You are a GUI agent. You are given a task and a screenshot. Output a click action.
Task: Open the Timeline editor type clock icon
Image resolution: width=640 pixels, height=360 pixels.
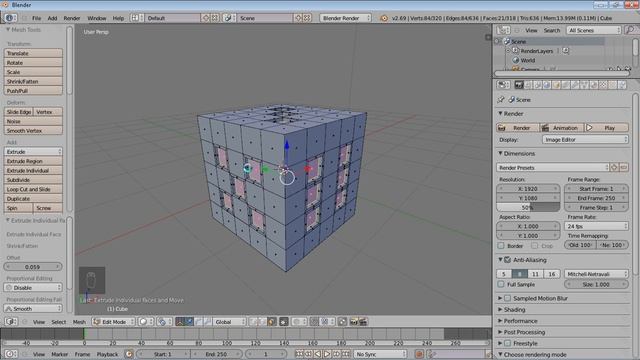10,354
